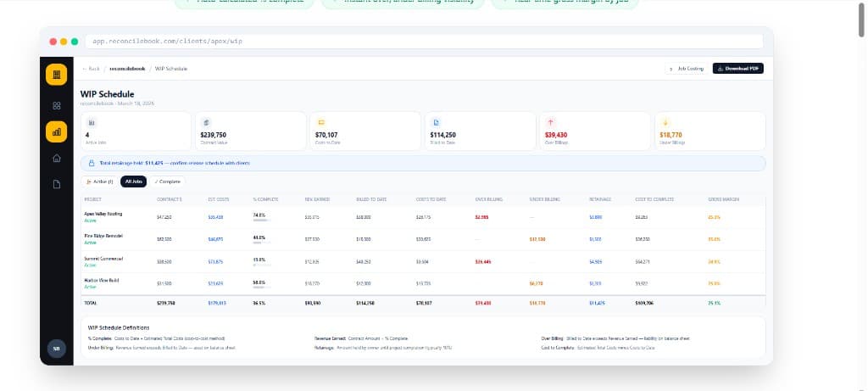
Task: Click the red up-arrow Over Billings icon
Action: tap(551, 121)
